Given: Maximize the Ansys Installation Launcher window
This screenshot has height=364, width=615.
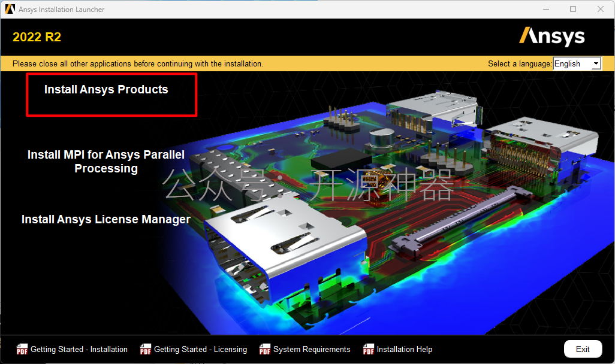Looking at the screenshot, I should 573,9.
